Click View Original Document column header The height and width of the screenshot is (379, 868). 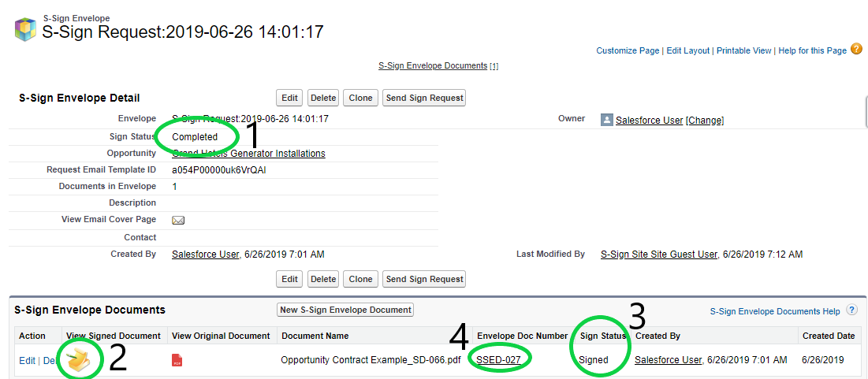(221, 336)
